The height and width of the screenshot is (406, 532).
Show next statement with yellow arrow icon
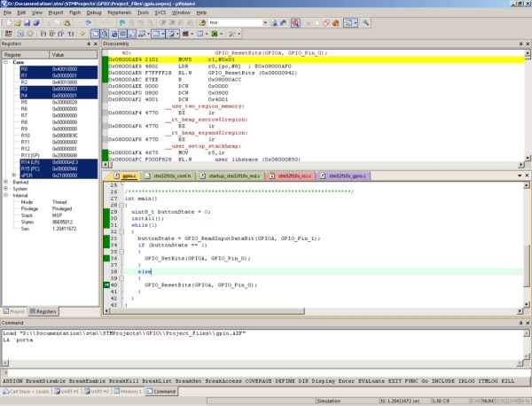(82, 34)
